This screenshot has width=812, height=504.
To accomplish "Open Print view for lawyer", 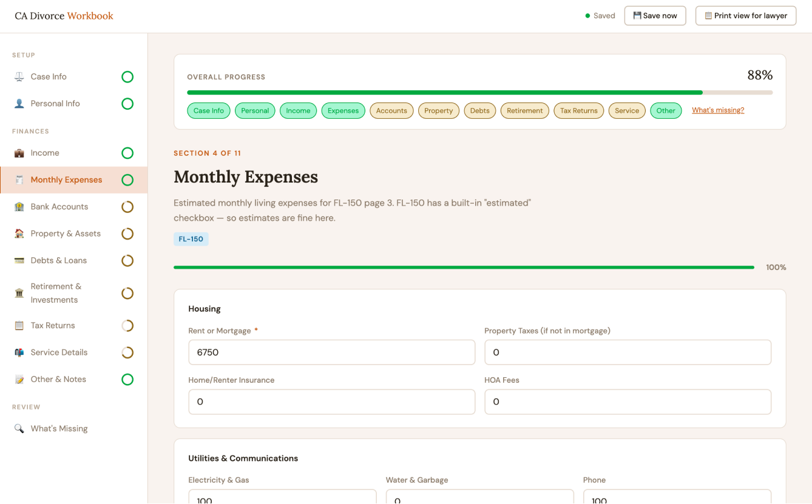I will [745, 16].
